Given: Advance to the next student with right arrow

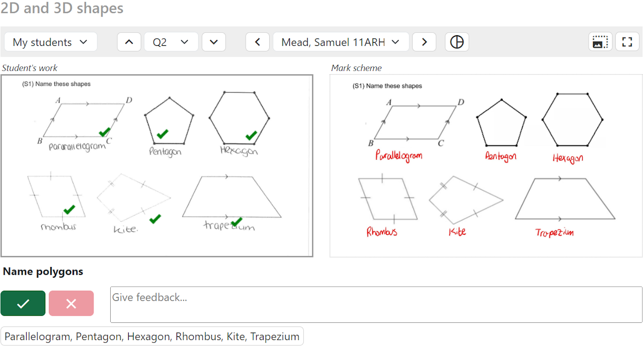Looking at the screenshot, I should [x=424, y=42].
